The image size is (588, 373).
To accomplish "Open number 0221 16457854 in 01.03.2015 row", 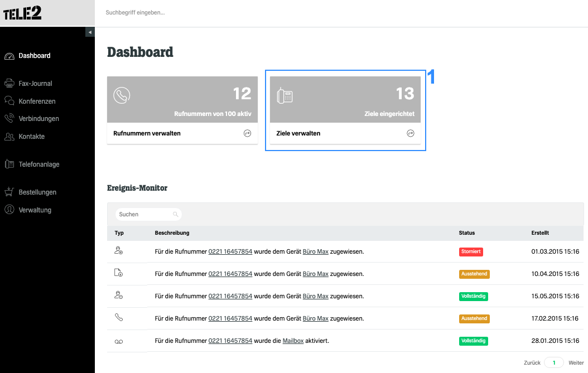I will pos(230,251).
